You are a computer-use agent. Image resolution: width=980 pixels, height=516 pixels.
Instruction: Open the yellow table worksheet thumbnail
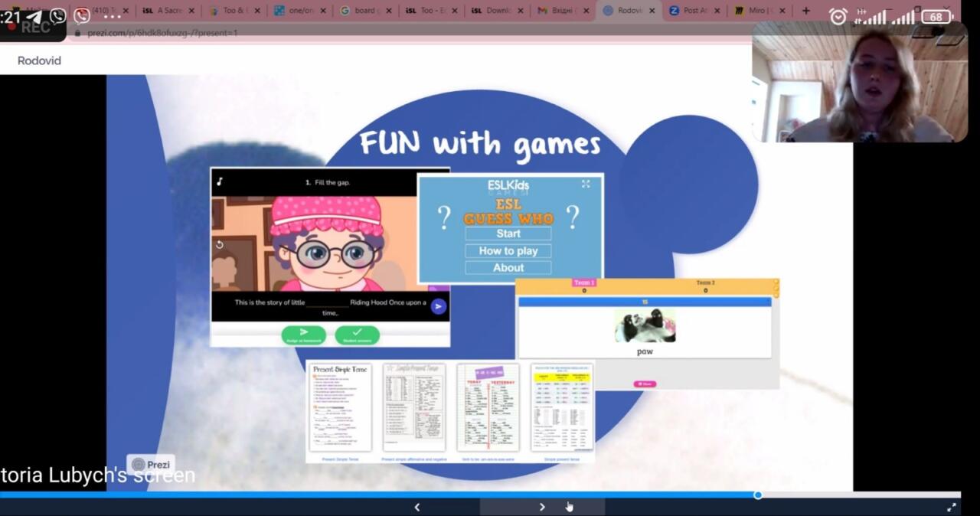click(562, 407)
